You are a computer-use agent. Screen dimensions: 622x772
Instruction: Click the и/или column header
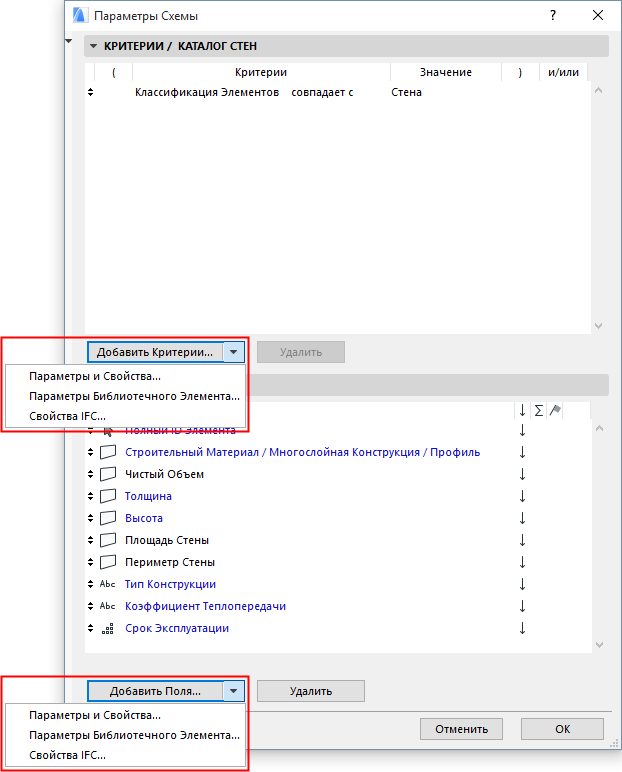click(x=563, y=72)
